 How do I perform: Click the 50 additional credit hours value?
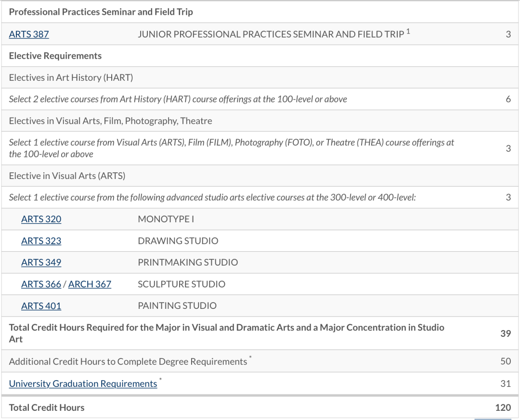(x=506, y=361)
